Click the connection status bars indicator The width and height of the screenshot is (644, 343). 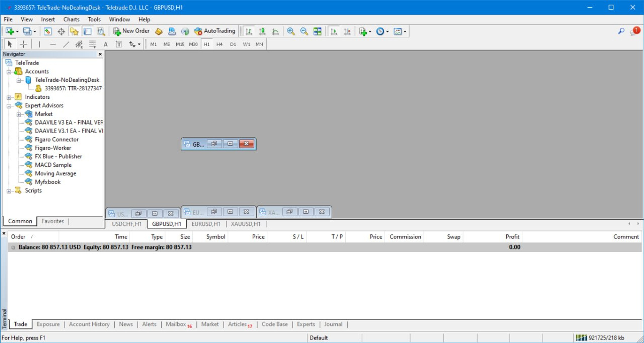(581, 338)
